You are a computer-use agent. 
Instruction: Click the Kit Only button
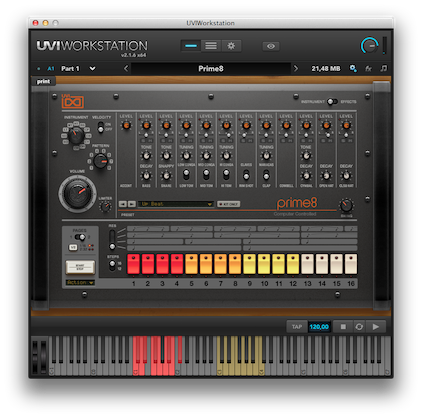tap(229, 204)
